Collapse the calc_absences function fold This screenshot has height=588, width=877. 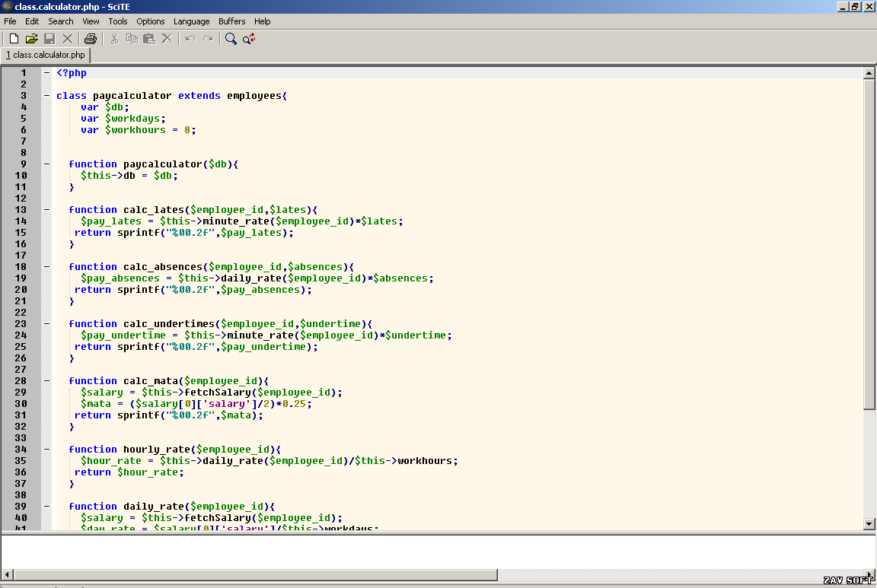(x=47, y=266)
